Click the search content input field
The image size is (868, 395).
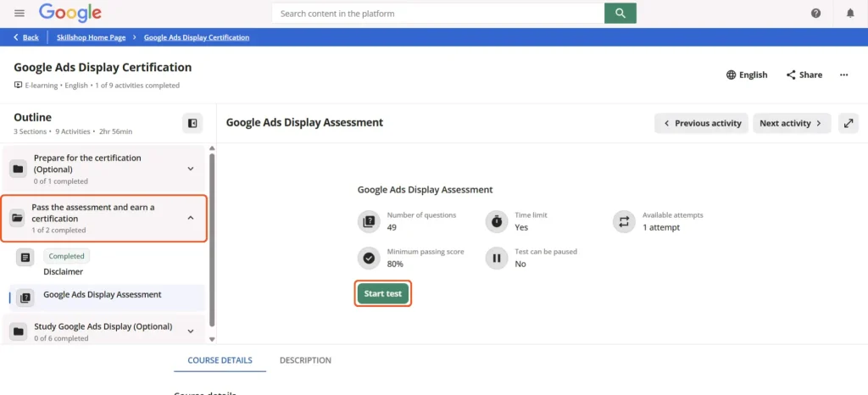pos(438,14)
